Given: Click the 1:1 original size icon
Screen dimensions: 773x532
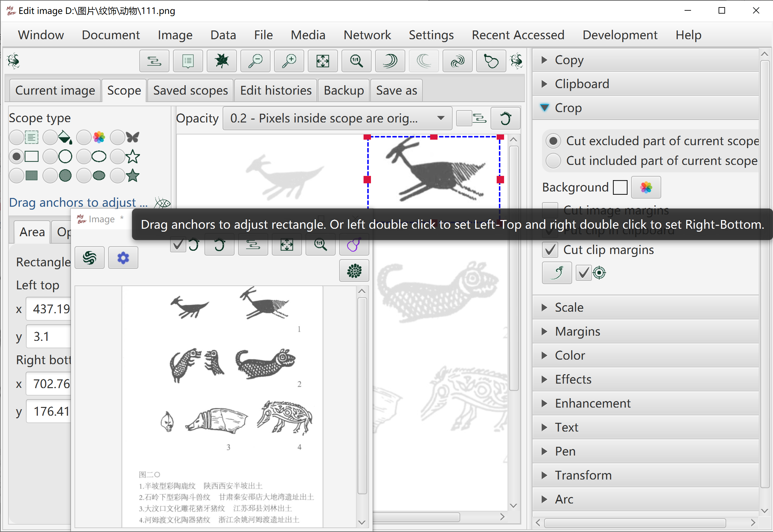Looking at the screenshot, I should pyautogui.click(x=356, y=61).
